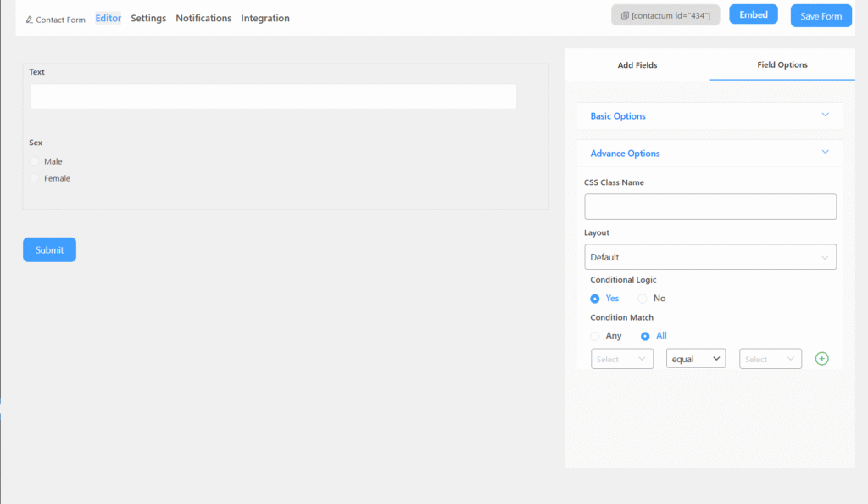Screen dimensions: 868x504
Task: Select the Female radio option
Action: click(35, 178)
